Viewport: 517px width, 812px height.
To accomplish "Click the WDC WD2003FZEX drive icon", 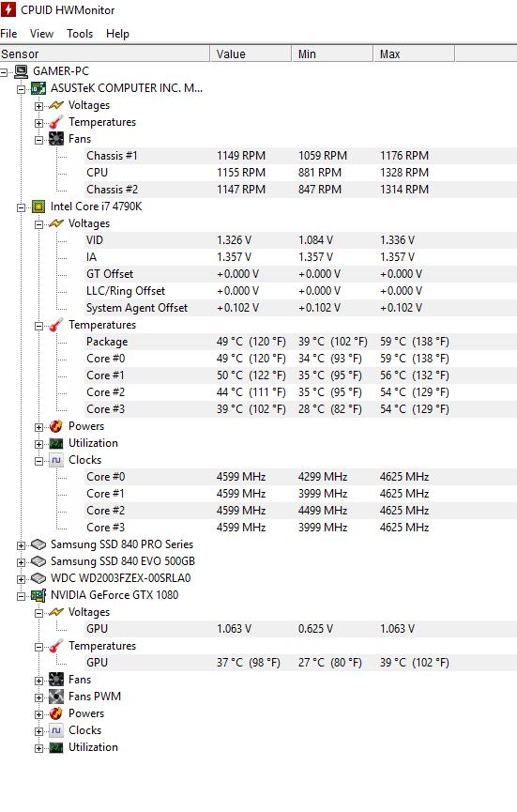I will pos(38,578).
